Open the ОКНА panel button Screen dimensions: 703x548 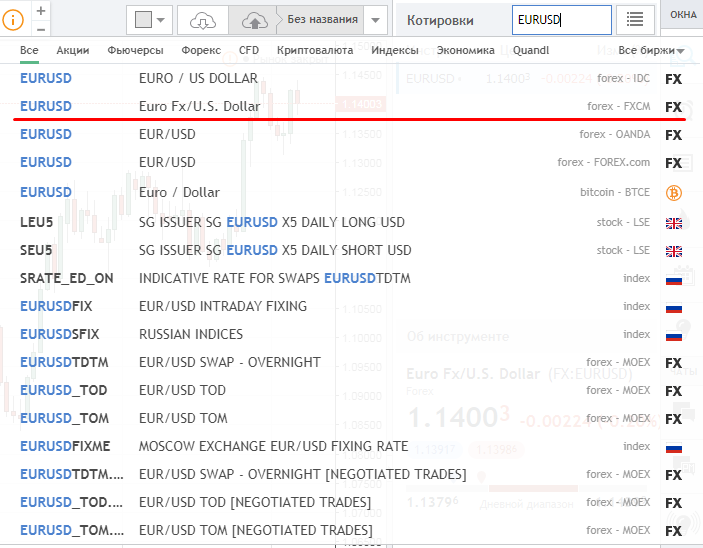tap(683, 14)
